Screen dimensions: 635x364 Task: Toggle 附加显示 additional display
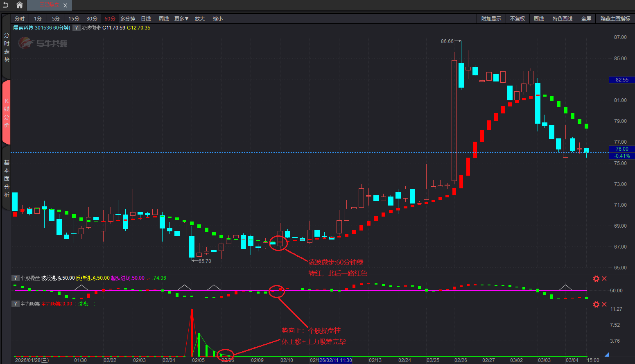(x=491, y=19)
